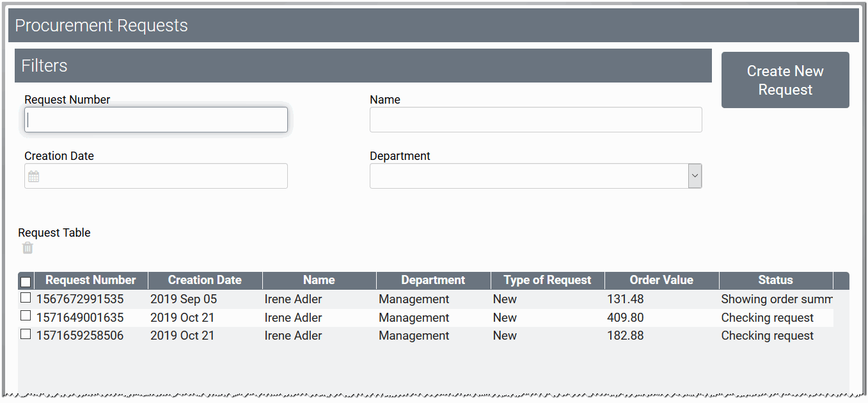This screenshot has width=868, height=403.
Task: Toggle the select-all checkbox in table header
Action: (x=26, y=281)
